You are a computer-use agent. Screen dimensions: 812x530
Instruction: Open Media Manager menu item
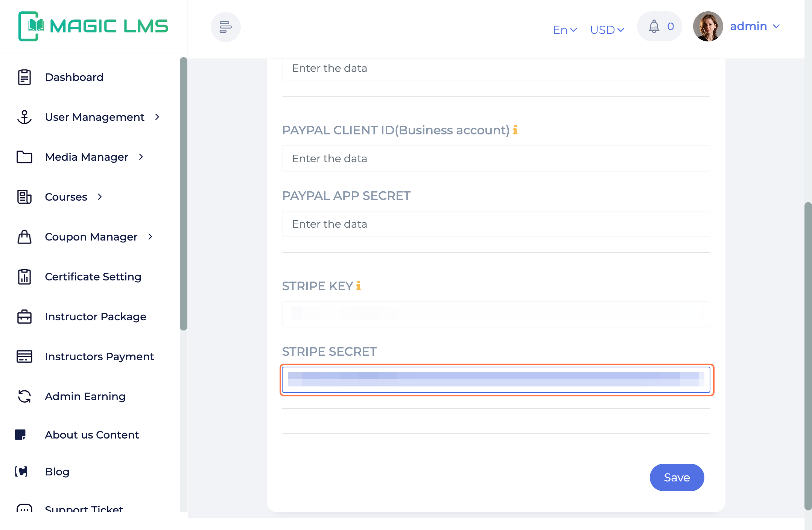(x=87, y=157)
